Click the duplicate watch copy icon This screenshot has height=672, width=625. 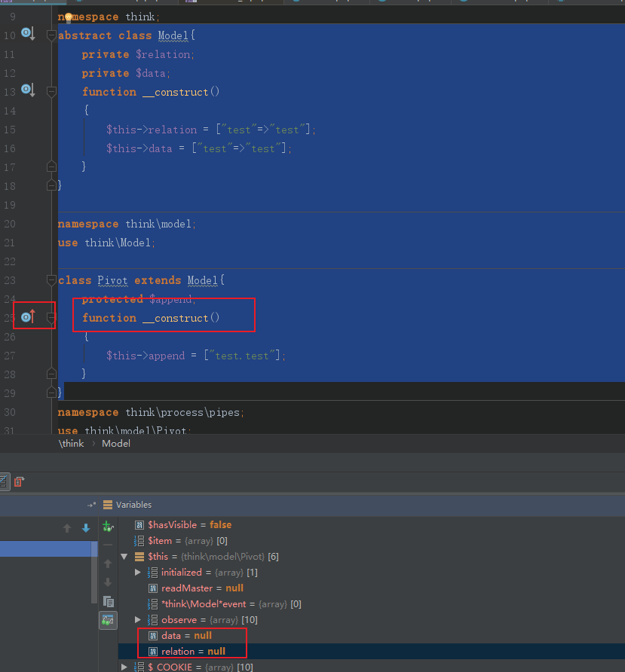tap(109, 601)
